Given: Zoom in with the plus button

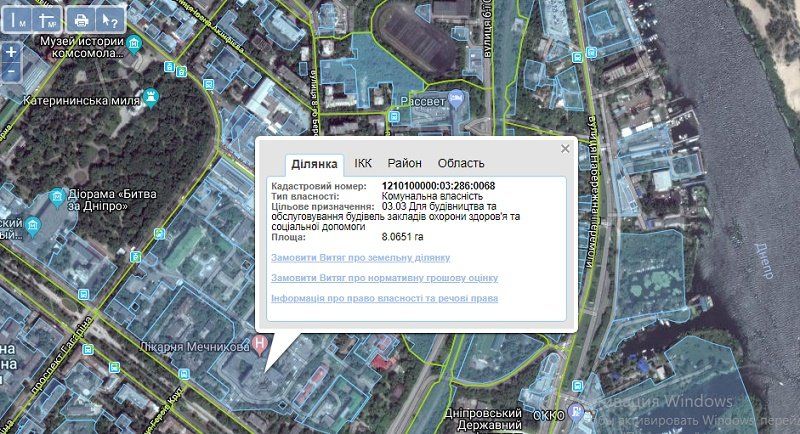Looking at the screenshot, I should [11, 51].
